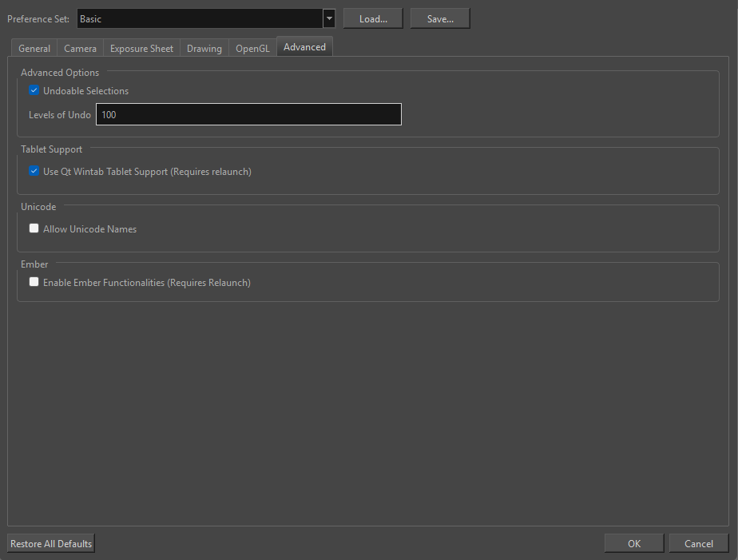The image size is (738, 560).
Task: Cancel the preferences dialog
Action: [698, 544]
